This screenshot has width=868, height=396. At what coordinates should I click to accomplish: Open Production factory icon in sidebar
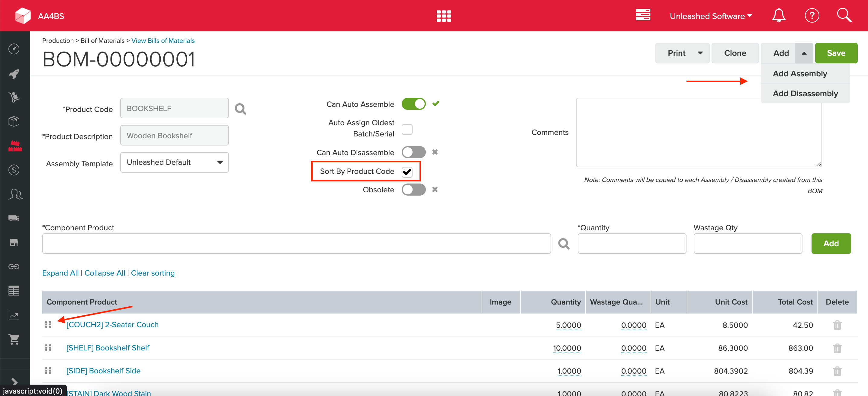point(15,146)
